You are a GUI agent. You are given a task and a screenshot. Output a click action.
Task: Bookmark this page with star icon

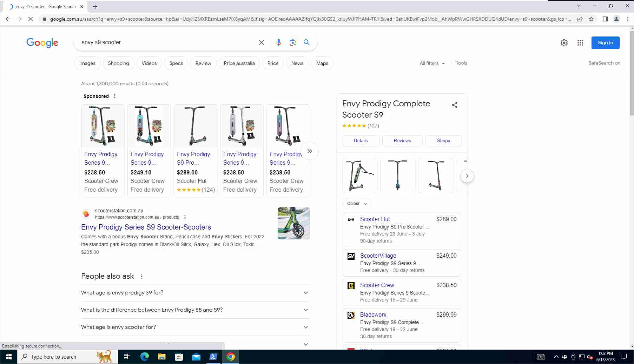click(591, 19)
